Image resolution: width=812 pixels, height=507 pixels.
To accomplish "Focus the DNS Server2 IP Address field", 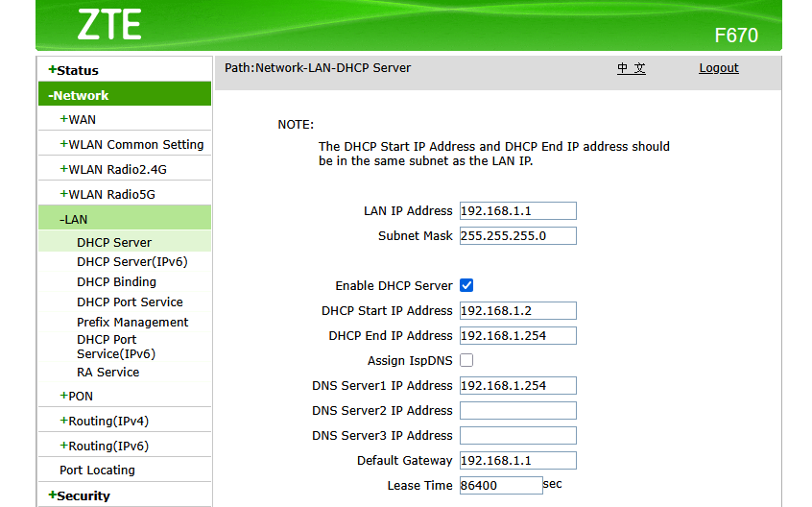I will [517, 410].
